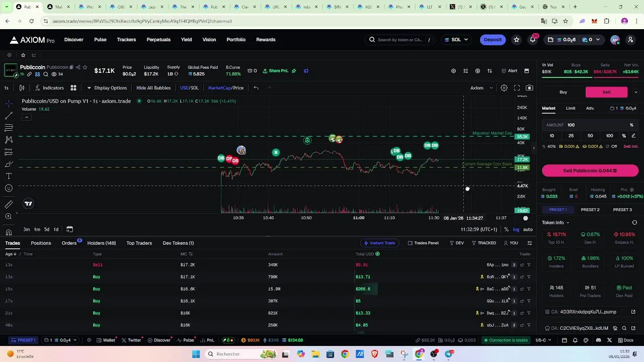Select the 5d timeframe range
Image resolution: width=644 pixels, height=362 pixels.
click(x=46, y=229)
